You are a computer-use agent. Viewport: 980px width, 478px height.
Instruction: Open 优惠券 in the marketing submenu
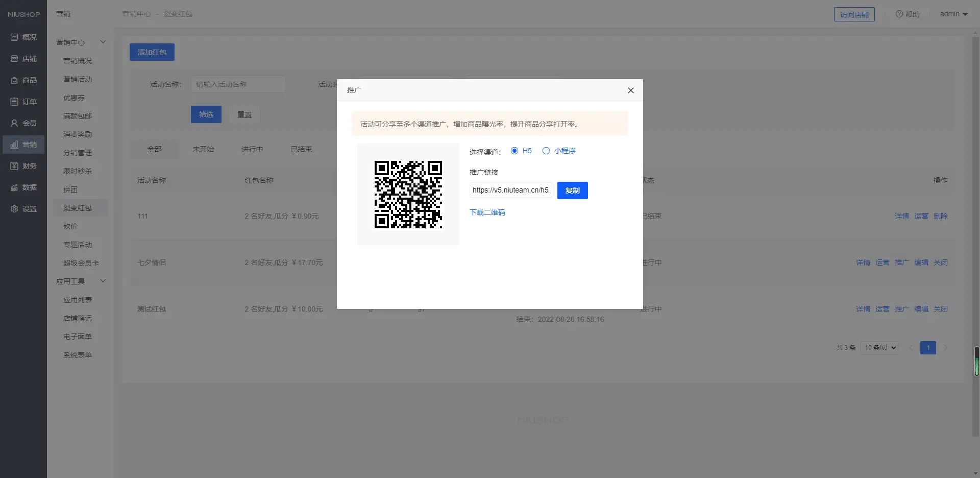point(74,98)
